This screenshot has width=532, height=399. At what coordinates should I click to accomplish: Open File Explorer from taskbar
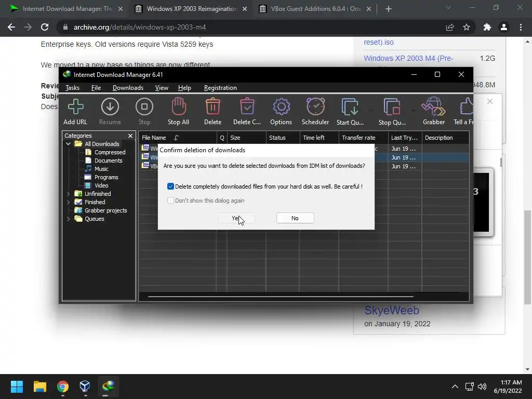pyautogui.click(x=39, y=386)
